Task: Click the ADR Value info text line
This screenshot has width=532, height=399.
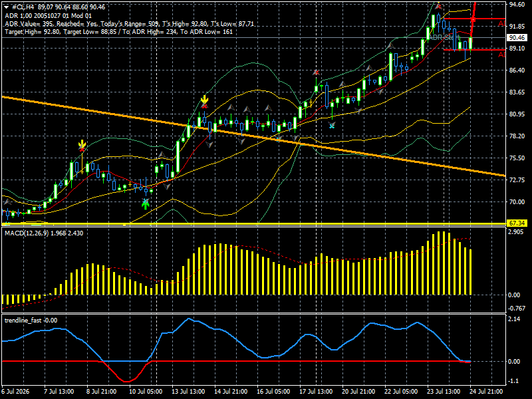Action: (x=129, y=24)
